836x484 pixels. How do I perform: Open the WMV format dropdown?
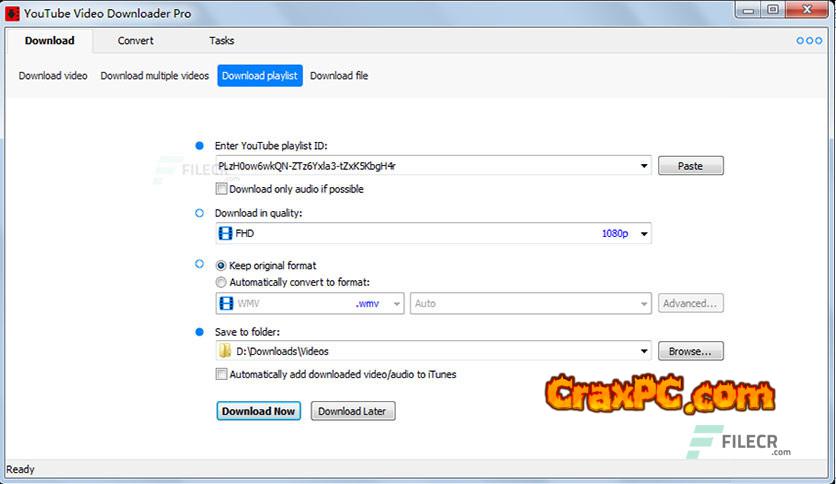pyautogui.click(x=397, y=304)
